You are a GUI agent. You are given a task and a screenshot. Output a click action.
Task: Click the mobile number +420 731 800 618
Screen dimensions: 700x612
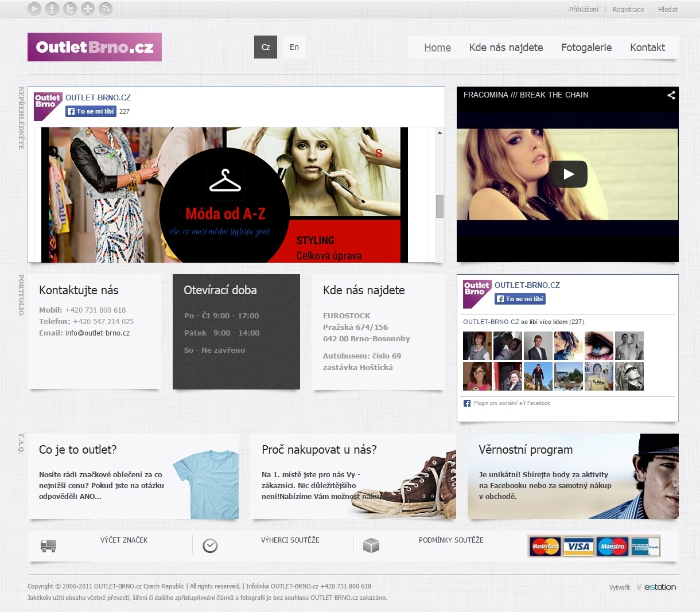click(95, 310)
